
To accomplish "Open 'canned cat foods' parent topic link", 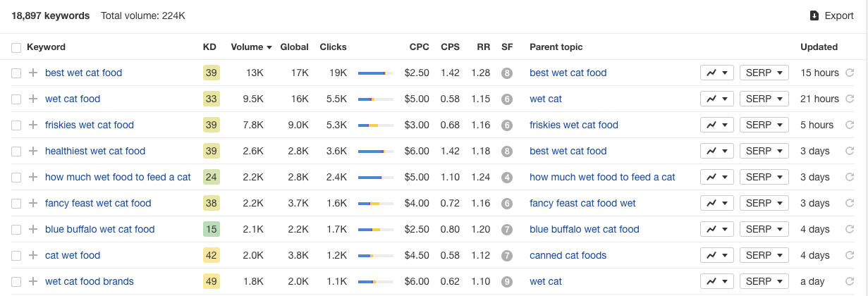I will pos(568,255).
